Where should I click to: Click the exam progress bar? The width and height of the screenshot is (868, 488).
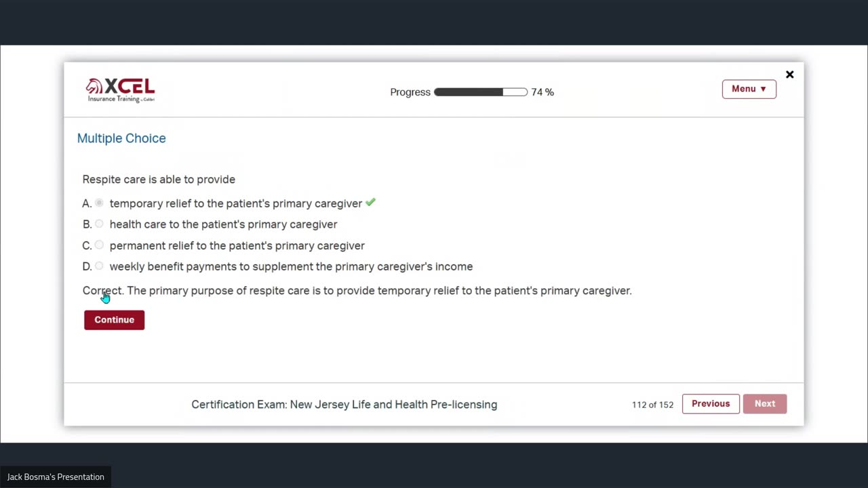point(481,92)
